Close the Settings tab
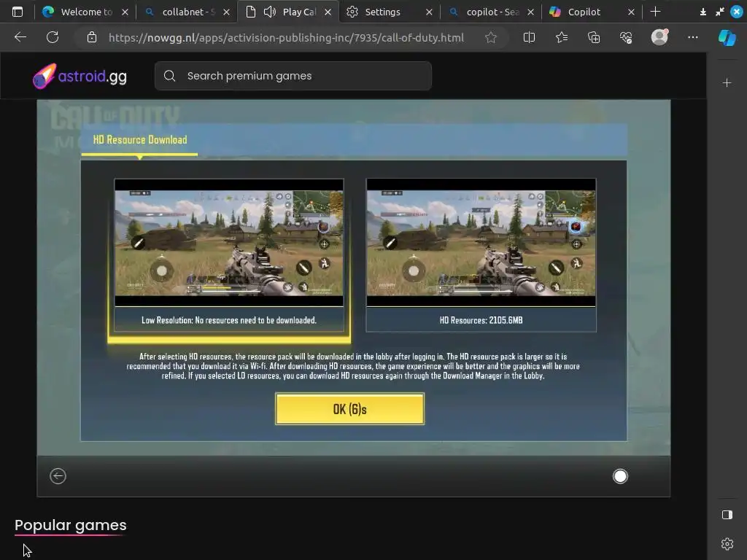 [429, 12]
